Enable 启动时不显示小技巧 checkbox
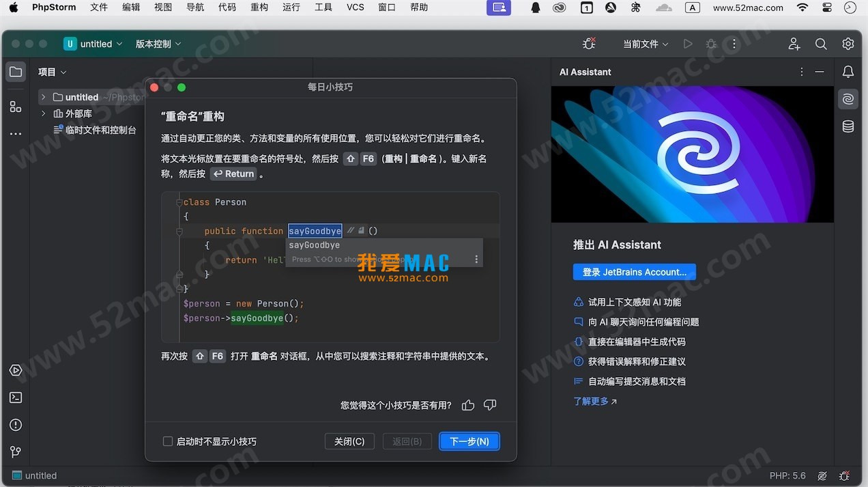 coord(168,441)
